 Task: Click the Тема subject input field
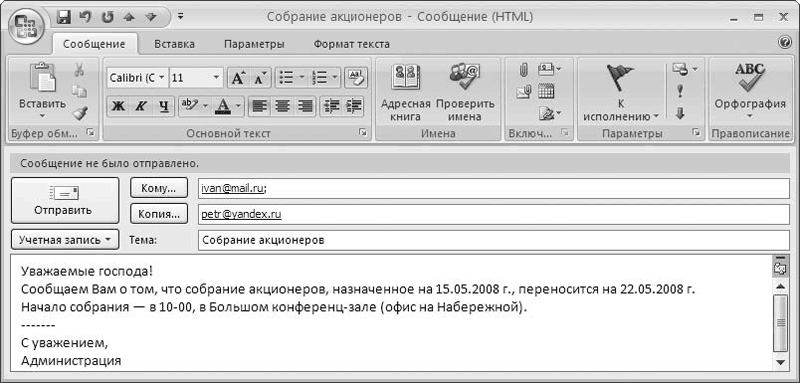(x=494, y=240)
